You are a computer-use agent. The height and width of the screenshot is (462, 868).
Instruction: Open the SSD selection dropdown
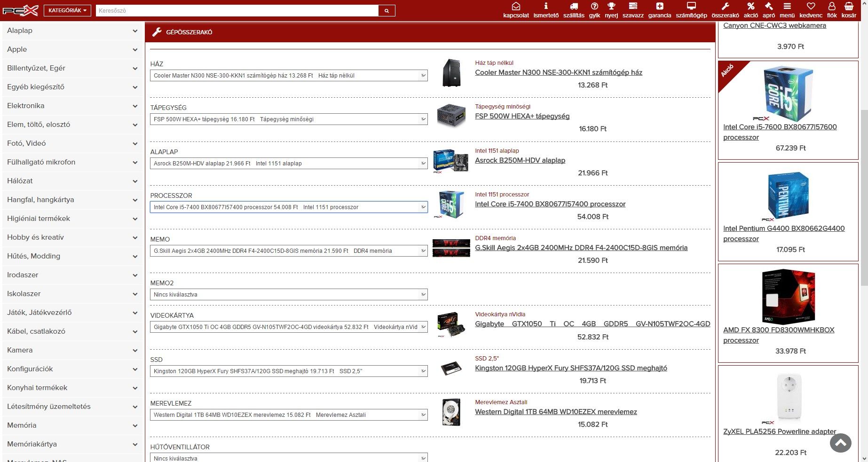289,371
